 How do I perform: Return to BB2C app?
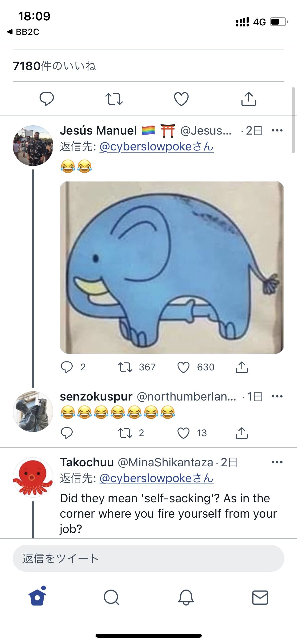(x=23, y=32)
